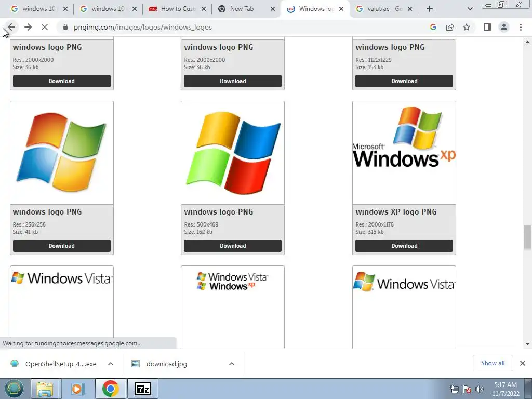The height and width of the screenshot is (399, 532).
Task: Click the browser forward arrow
Action: (28, 27)
